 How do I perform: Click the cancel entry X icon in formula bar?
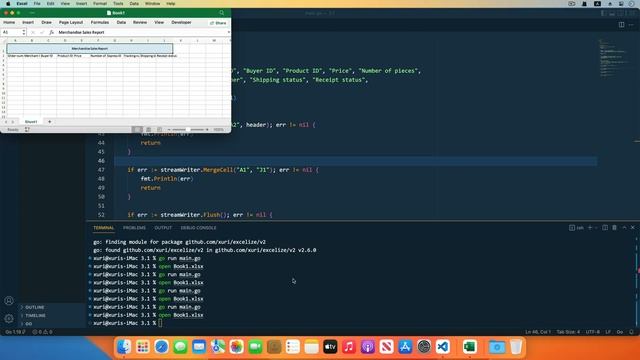pos(33,32)
